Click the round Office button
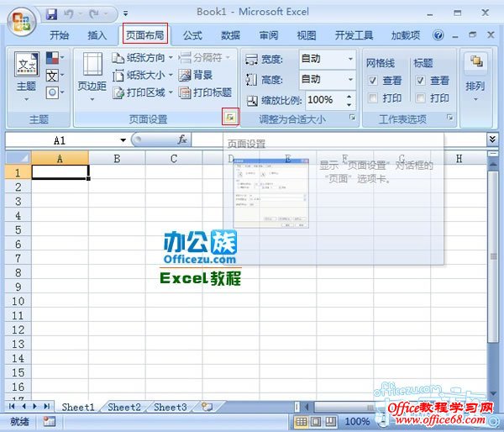Image resolution: width=504 pixels, height=432 pixels. pos(22,22)
